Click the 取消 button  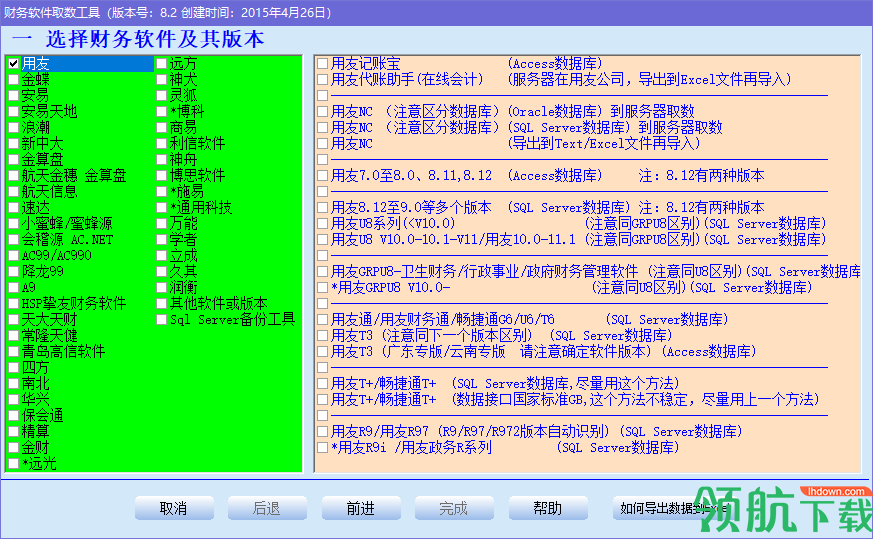point(174,508)
